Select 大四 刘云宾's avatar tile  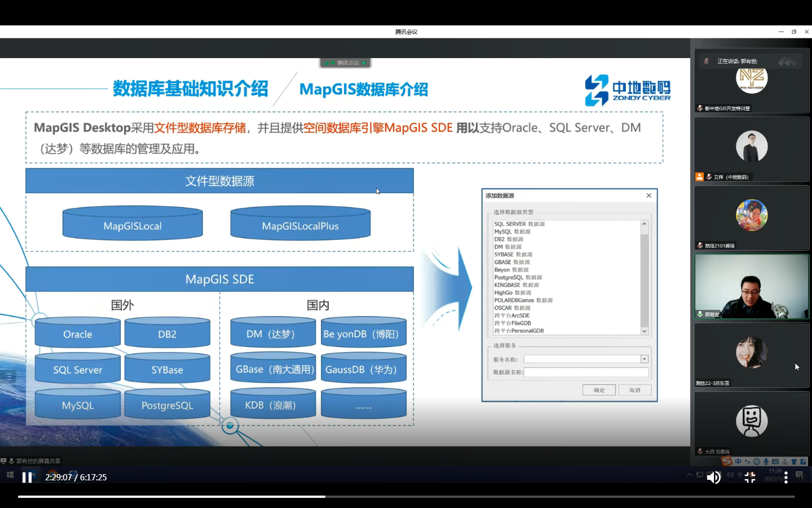752,421
